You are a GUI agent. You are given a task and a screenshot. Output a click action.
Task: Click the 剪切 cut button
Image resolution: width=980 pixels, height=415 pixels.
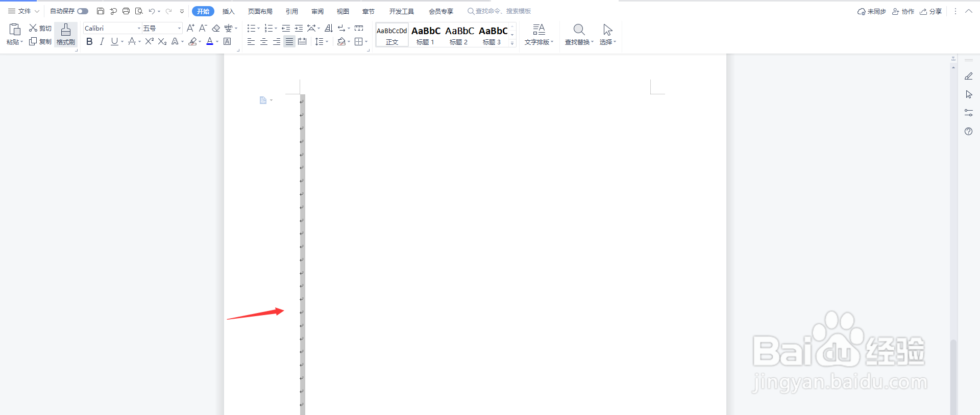(40, 28)
